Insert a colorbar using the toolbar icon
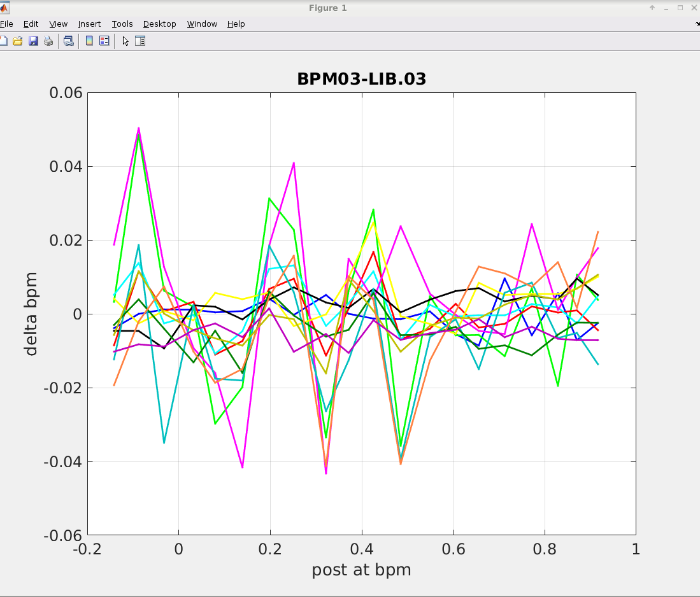The image size is (700, 597). tap(89, 41)
